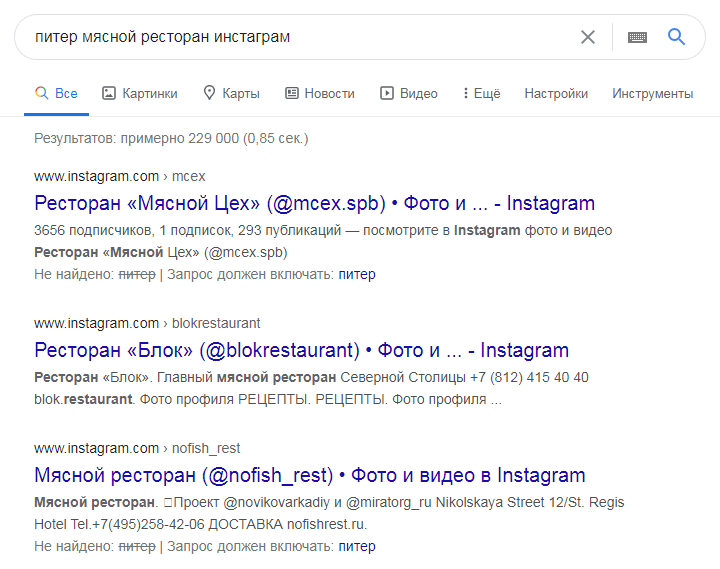Open Ресторан «Мясной Цех» Instagram result
The height and width of the screenshot is (569, 720).
(x=315, y=203)
